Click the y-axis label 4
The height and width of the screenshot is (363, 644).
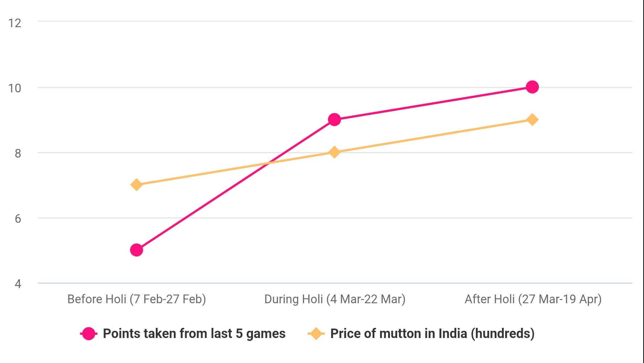18,284
